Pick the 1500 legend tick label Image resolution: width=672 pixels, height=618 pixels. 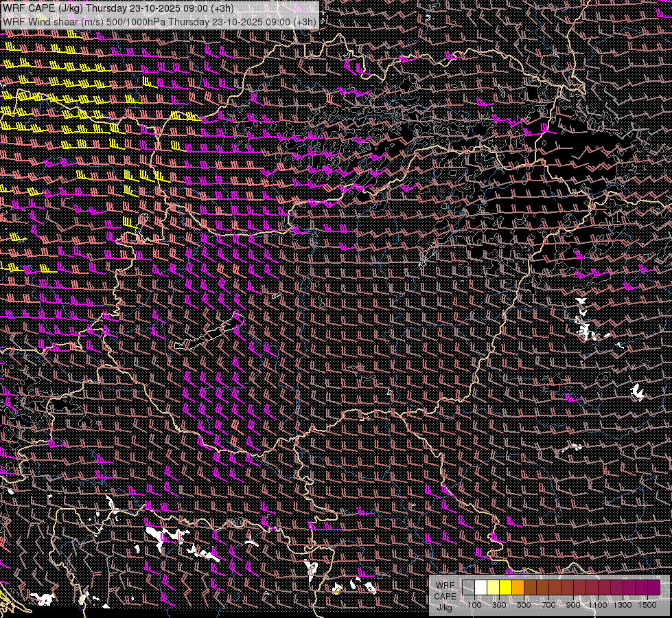point(647,605)
